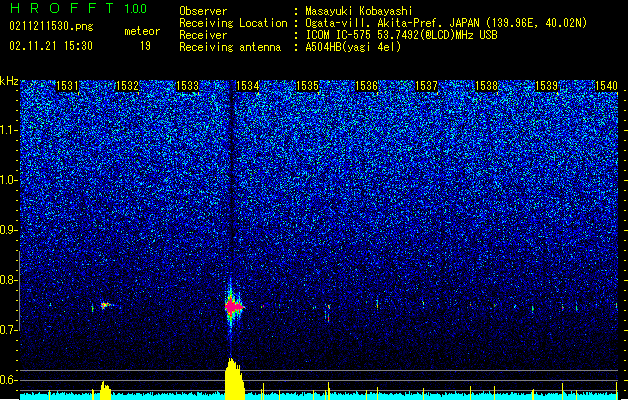Click the meteor label
Screen dimensions: 629x400
tap(142, 31)
